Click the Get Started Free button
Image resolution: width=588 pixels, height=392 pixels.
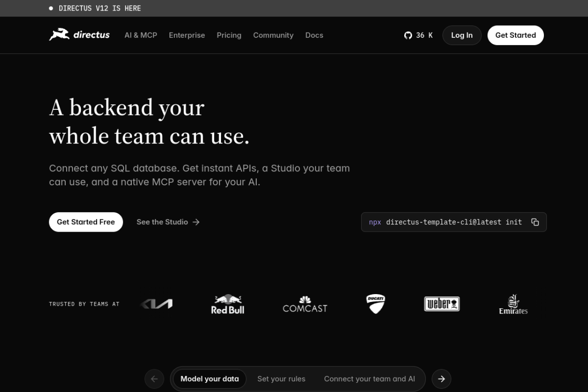tap(86, 222)
